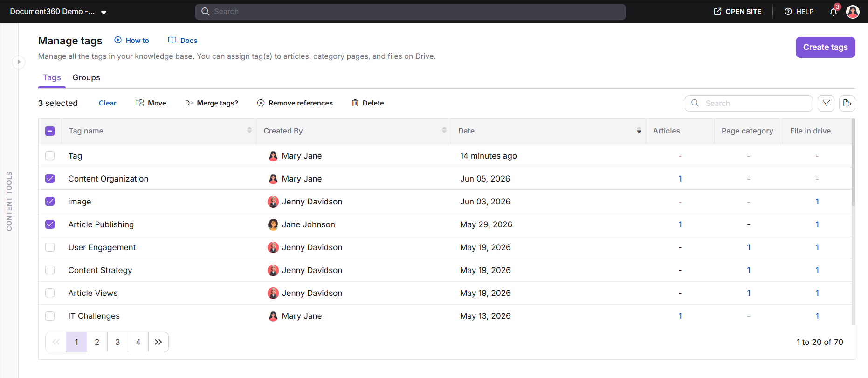The height and width of the screenshot is (378, 868).
Task: Clear the current tag selection
Action: click(x=108, y=103)
